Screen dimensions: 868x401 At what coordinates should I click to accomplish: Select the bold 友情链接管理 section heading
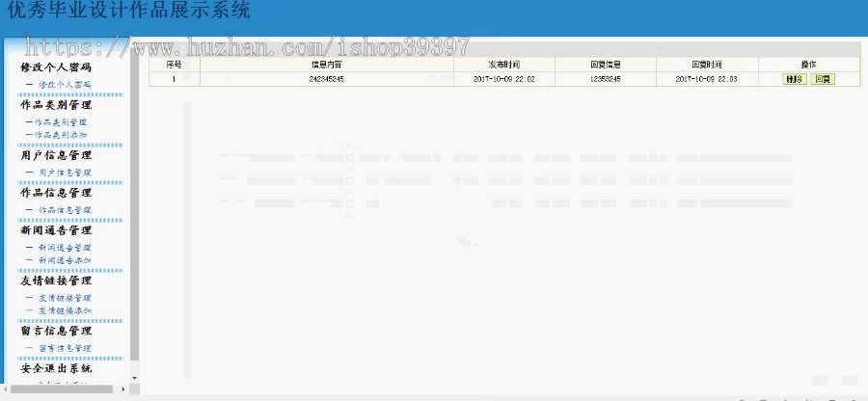pyautogui.click(x=56, y=281)
